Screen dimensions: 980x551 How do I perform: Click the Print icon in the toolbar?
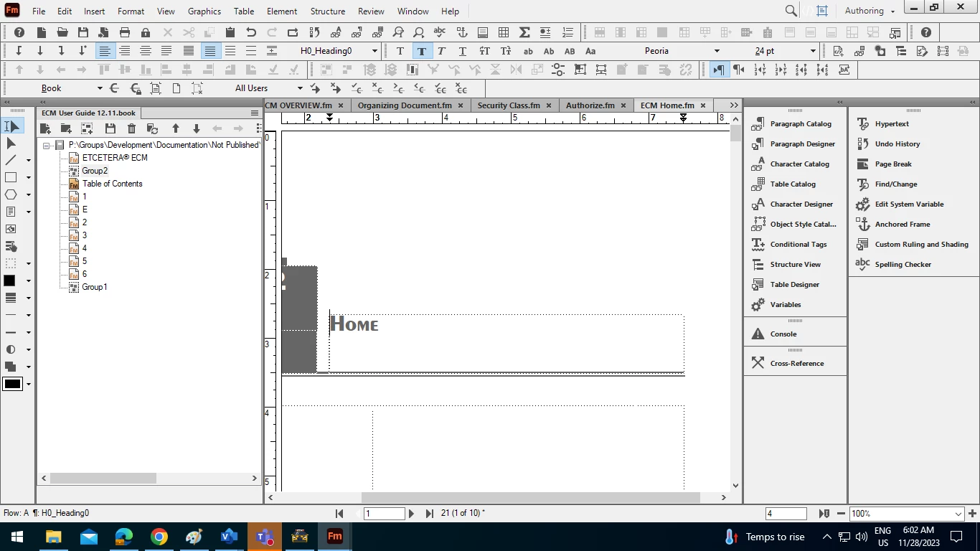(125, 32)
